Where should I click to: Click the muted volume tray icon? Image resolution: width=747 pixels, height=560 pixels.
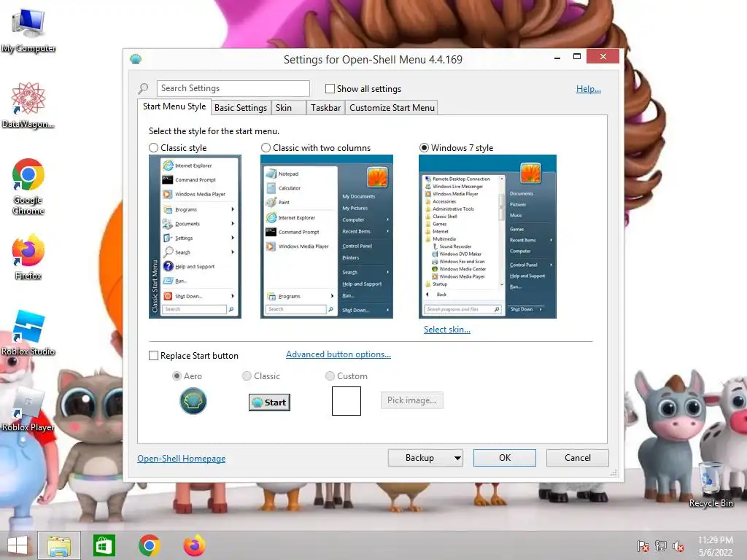pyautogui.click(x=678, y=546)
